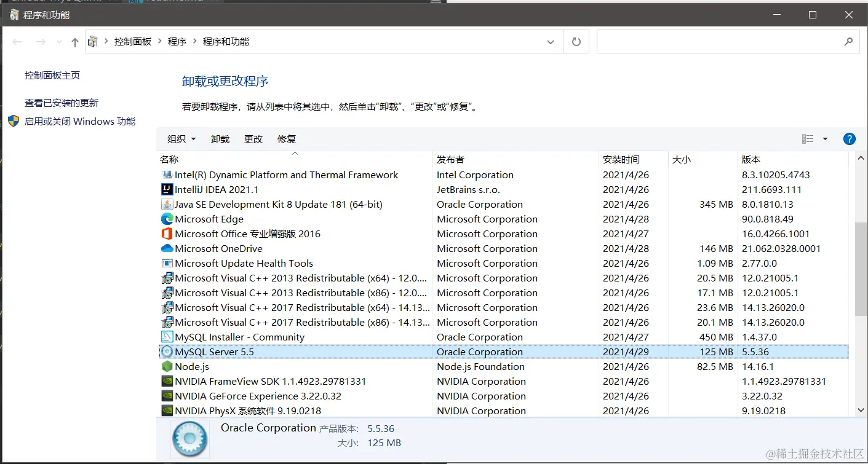
Task: Click the IntelliJ IDEA 2021.1 program icon
Action: (167, 189)
